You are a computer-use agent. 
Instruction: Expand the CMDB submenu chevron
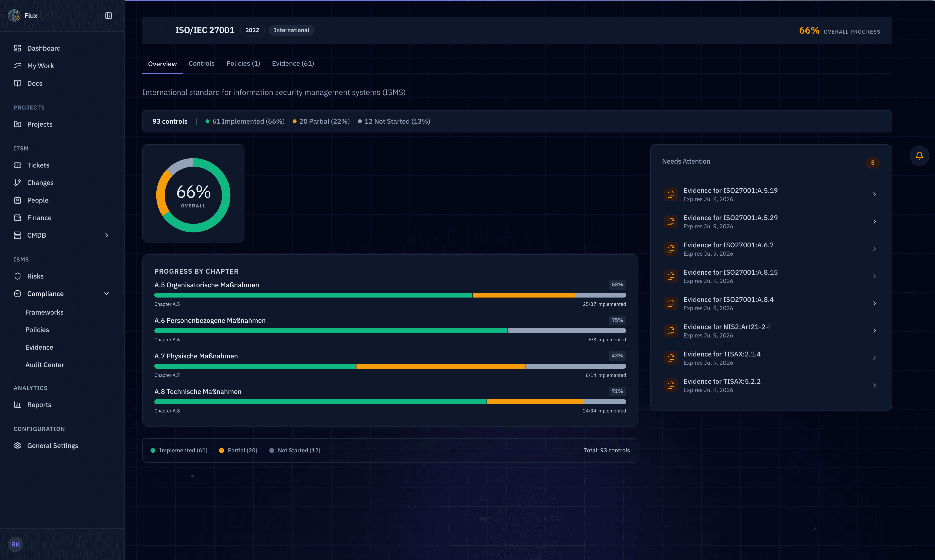click(x=106, y=235)
